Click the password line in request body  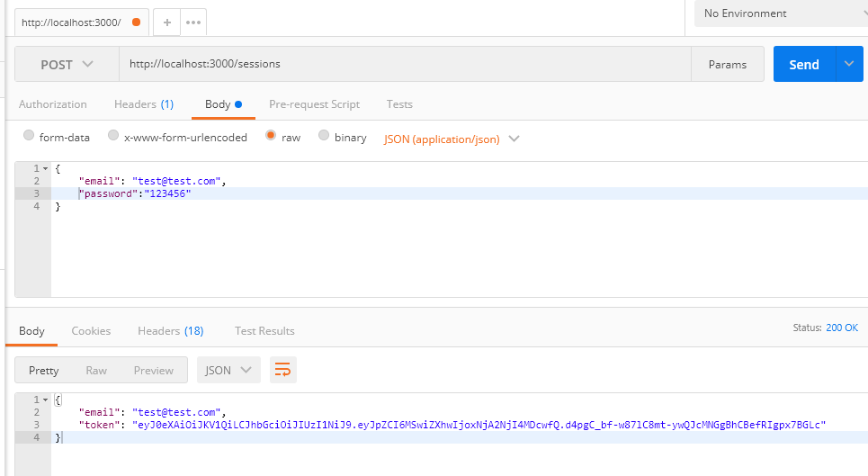pos(460,193)
